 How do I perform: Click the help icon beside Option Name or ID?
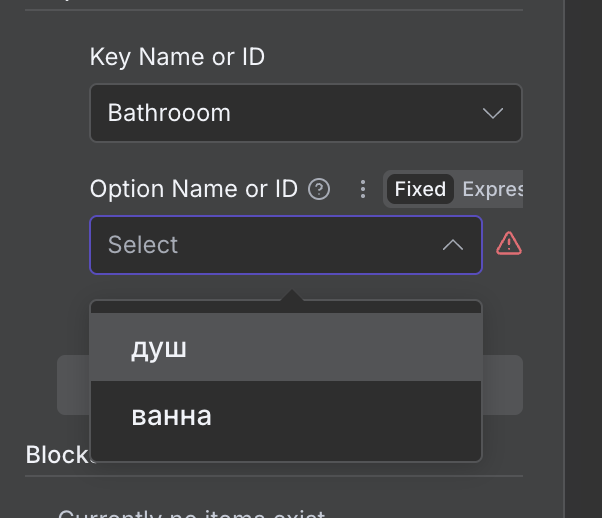pos(319,189)
